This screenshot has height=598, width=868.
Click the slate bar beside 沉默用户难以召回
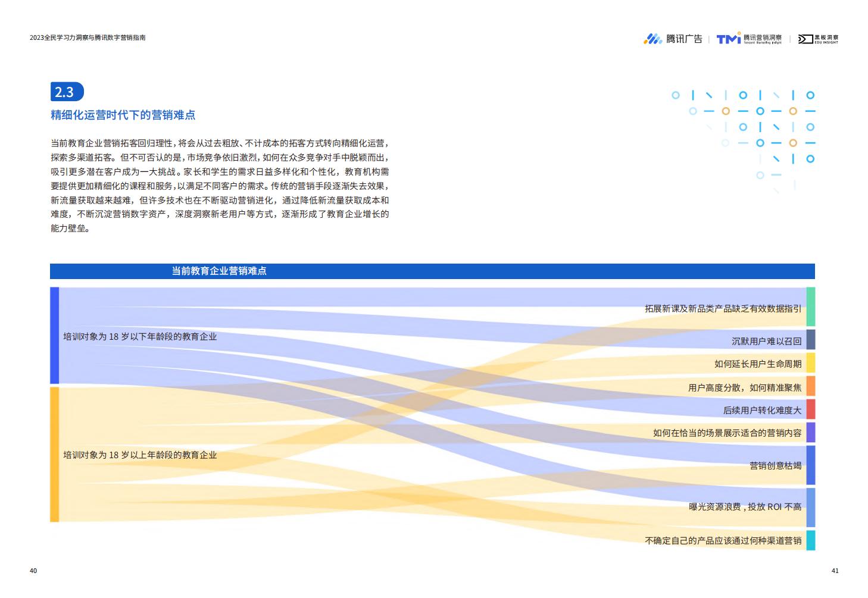point(810,339)
